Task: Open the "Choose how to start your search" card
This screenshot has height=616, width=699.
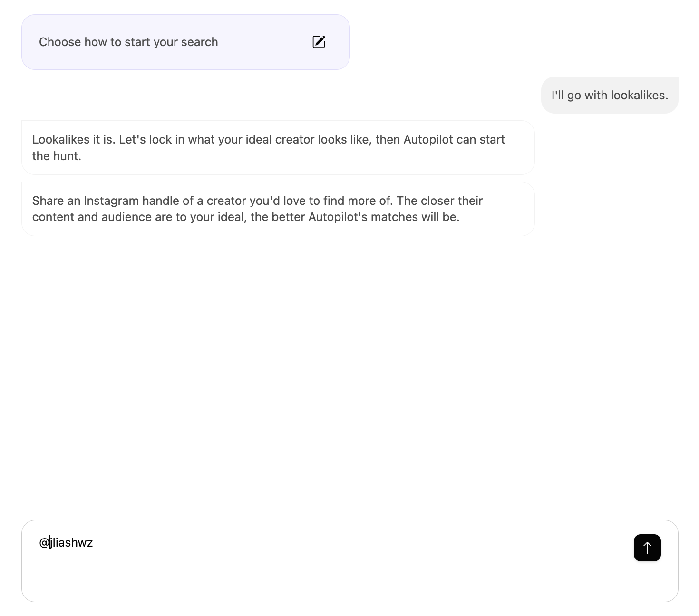Action: [185, 42]
